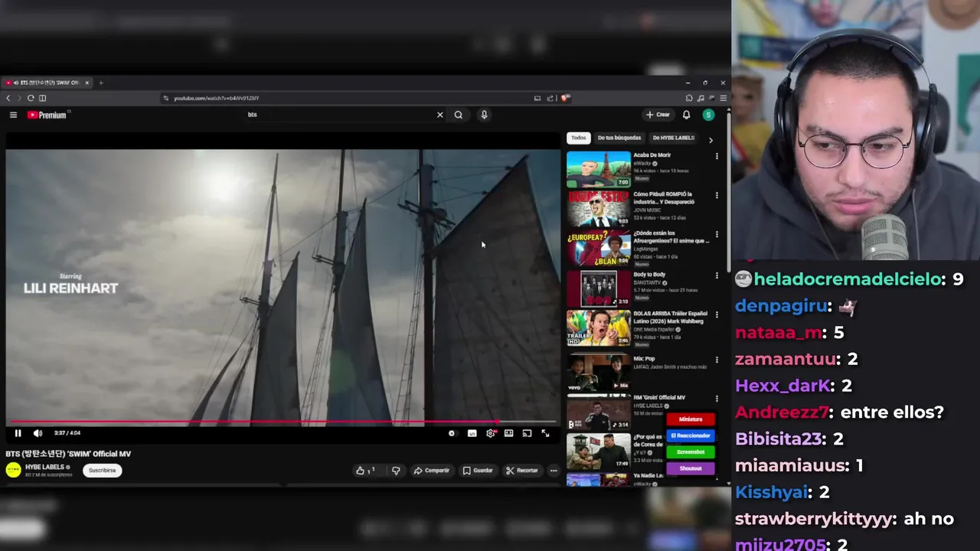Click the red Miniatura overlay button
The height and width of the screenshot is (551, 980).
click(690, 419)
